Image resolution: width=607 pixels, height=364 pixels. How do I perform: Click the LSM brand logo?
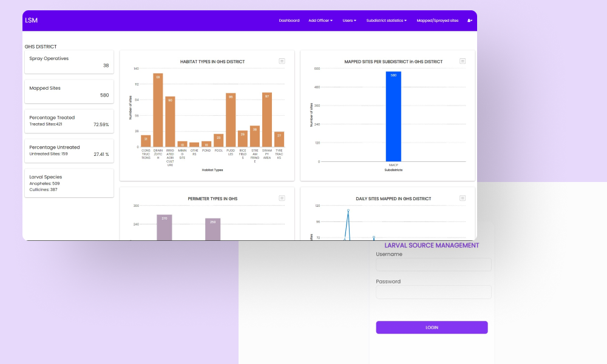point(31,21)
